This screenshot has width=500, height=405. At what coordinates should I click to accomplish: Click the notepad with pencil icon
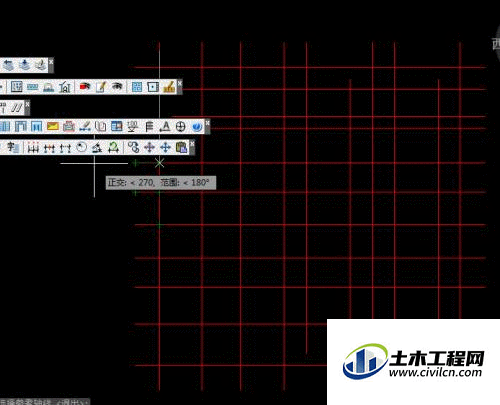coord(101,87)
